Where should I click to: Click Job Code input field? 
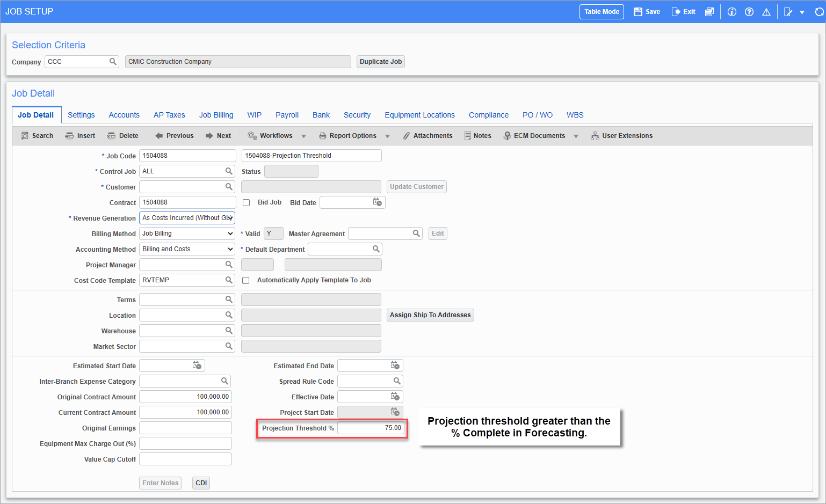tap(187, 156)
